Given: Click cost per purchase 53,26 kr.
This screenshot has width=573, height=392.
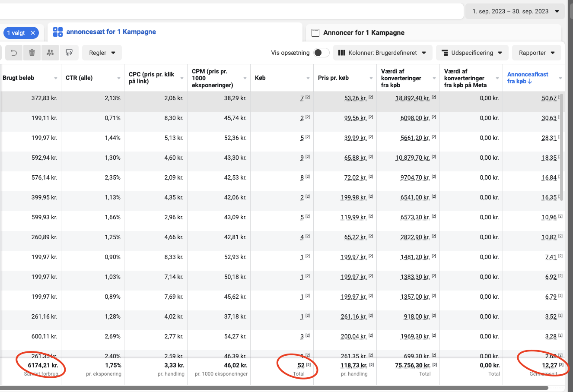Looking at the screenshot, I should click(356, 98).
